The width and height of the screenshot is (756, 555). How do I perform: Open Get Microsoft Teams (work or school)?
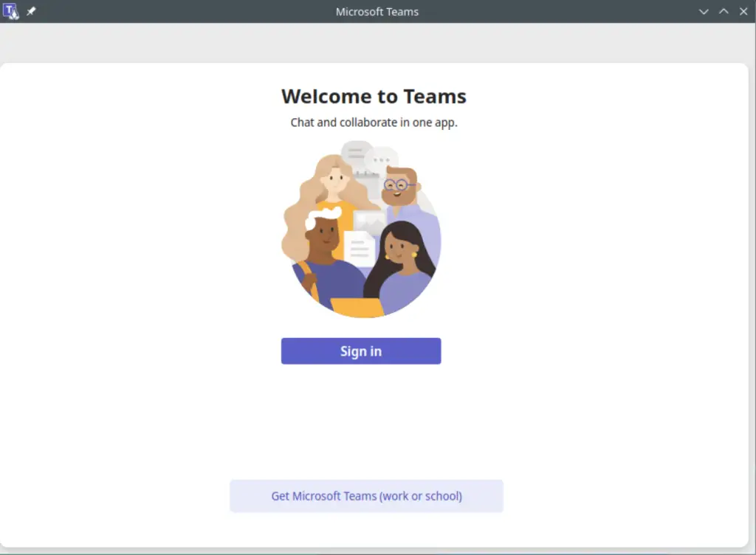point(366,496)
